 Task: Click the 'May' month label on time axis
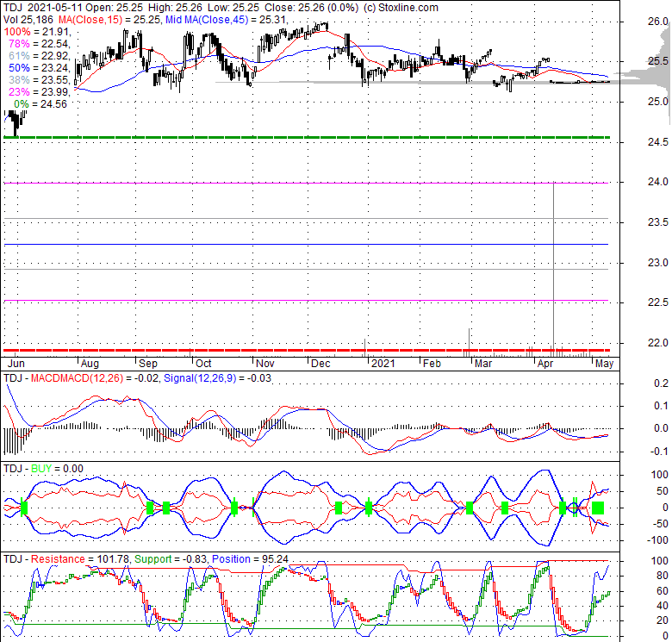coord(605,364)
